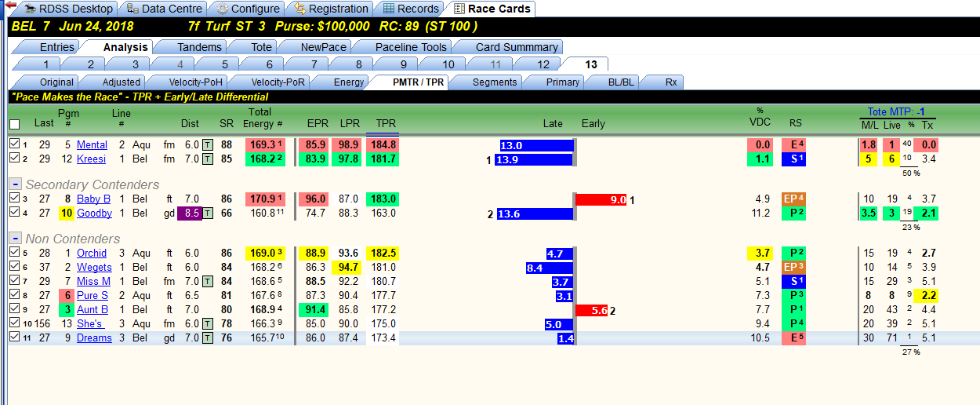Click the purple 8.5 distance cell for Goodby
This screenshot has width=980, height=405.
point(191,213)
